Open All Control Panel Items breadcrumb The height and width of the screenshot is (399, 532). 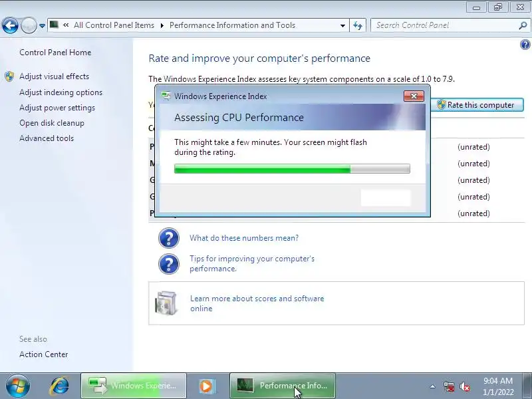(114, 25)
